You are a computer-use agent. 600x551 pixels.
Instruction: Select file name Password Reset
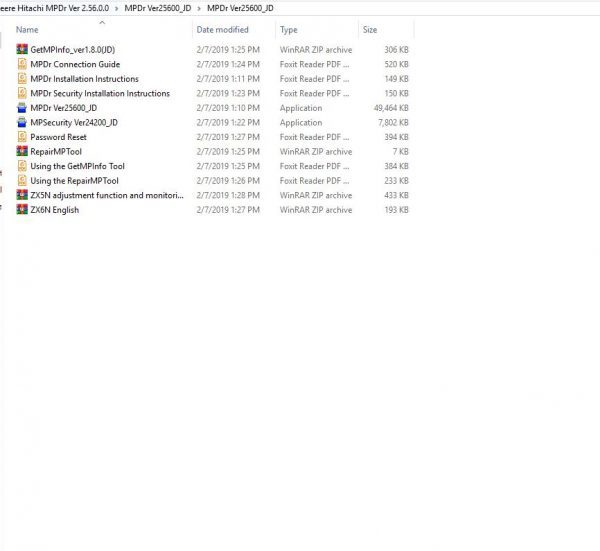pos(58,137)
